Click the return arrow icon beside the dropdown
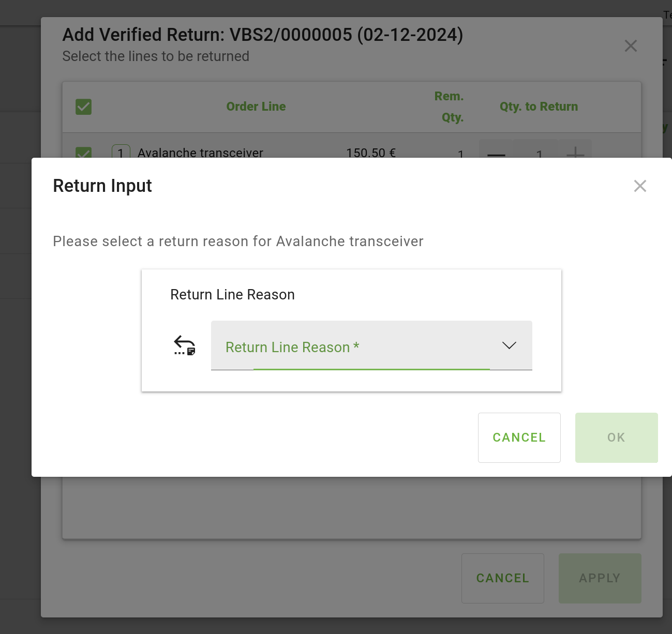 [x=185, y=345]
